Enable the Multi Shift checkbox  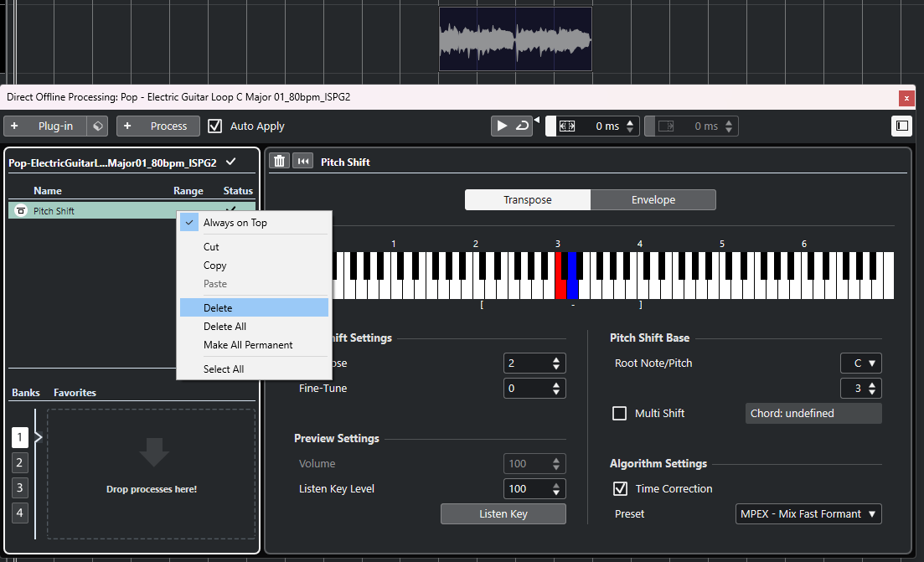tap(620, 413)
